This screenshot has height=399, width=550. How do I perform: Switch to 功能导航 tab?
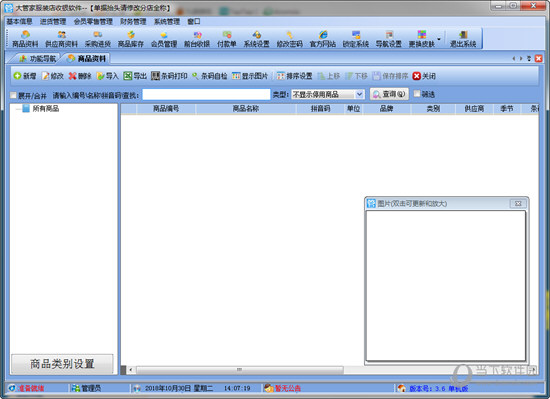coord(38,59)
